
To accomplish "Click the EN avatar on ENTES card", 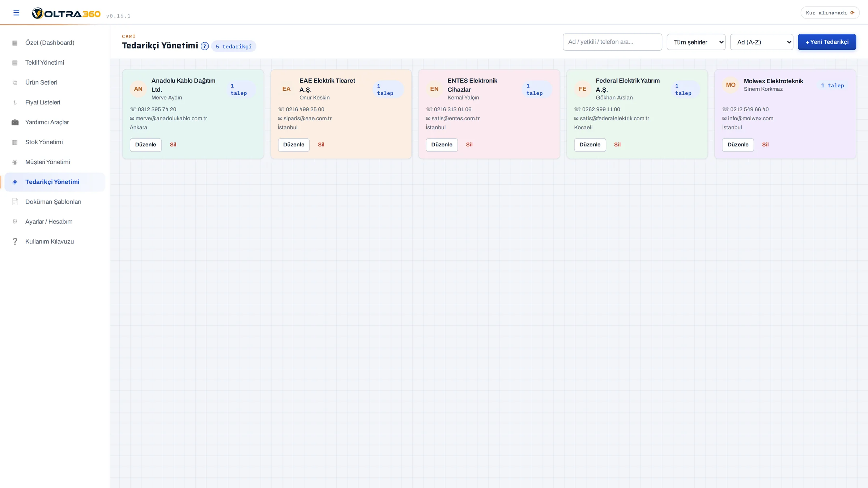I will tap(434, 89).
